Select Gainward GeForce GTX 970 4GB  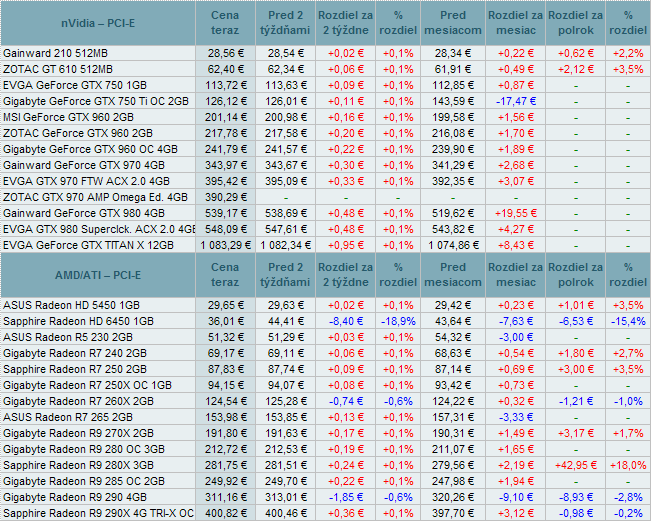point(84,165)
